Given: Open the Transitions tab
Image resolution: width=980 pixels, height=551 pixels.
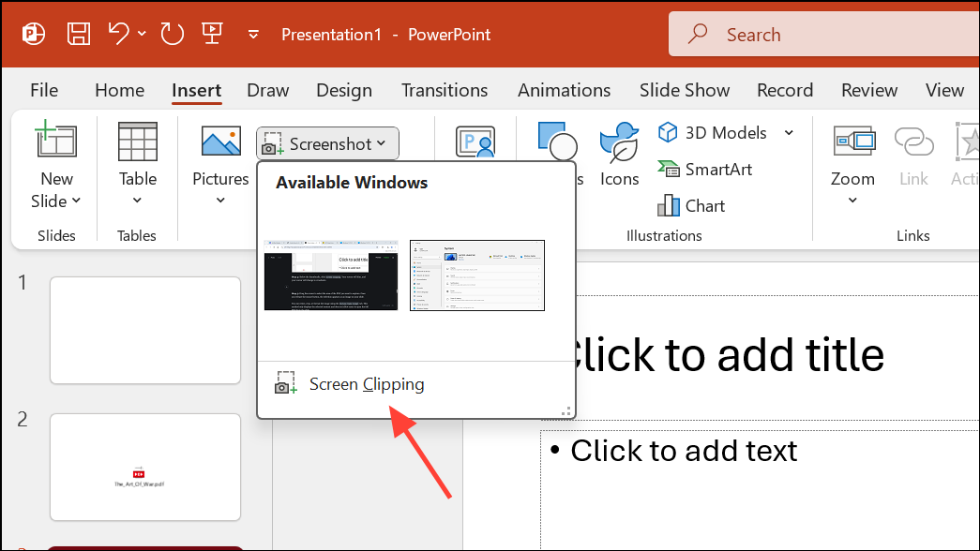Looking at the screenshot, I should coord(444,90).
